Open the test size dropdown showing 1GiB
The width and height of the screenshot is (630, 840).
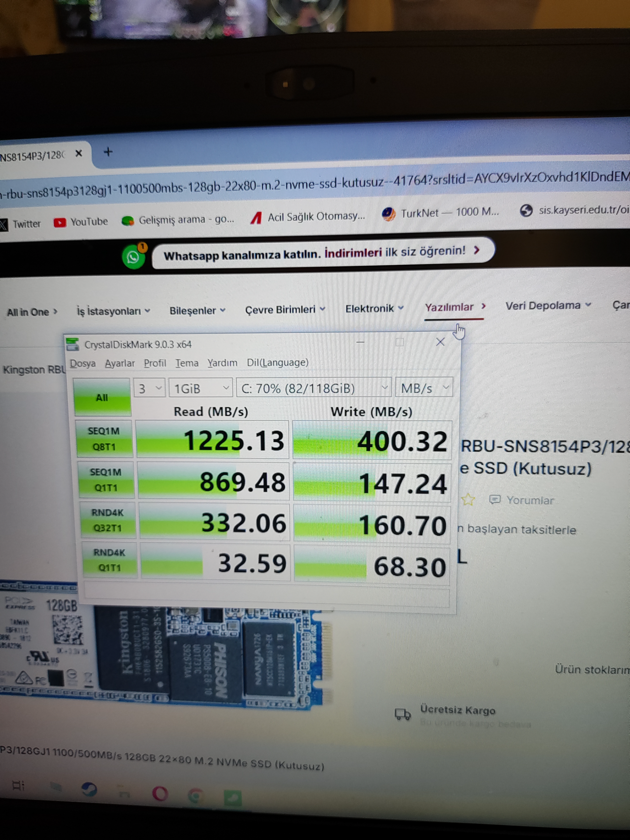[x=201, y=388]
